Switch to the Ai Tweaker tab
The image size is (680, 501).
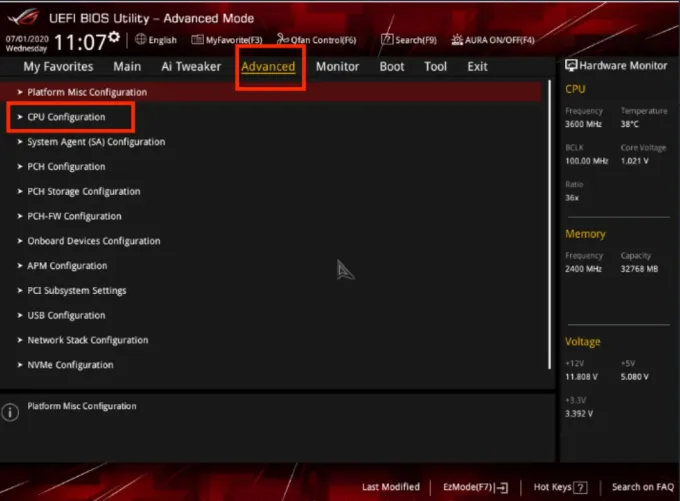(191, 67)
